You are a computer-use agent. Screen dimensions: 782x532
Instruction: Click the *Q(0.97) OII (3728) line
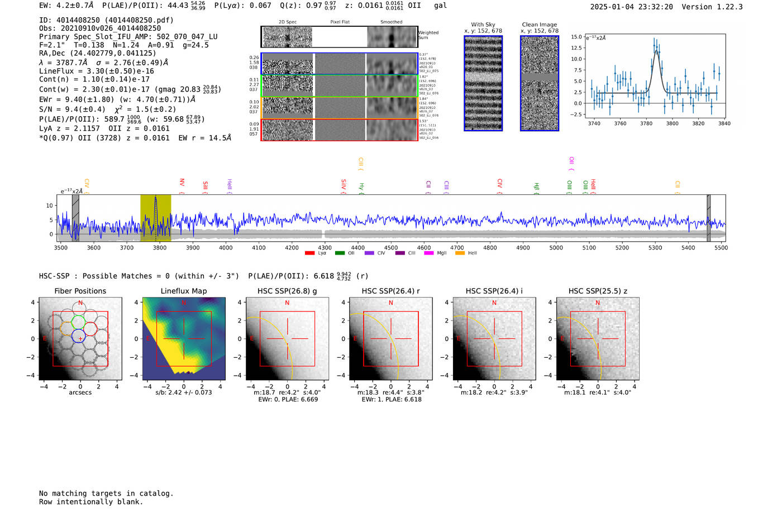coord(135,138)
